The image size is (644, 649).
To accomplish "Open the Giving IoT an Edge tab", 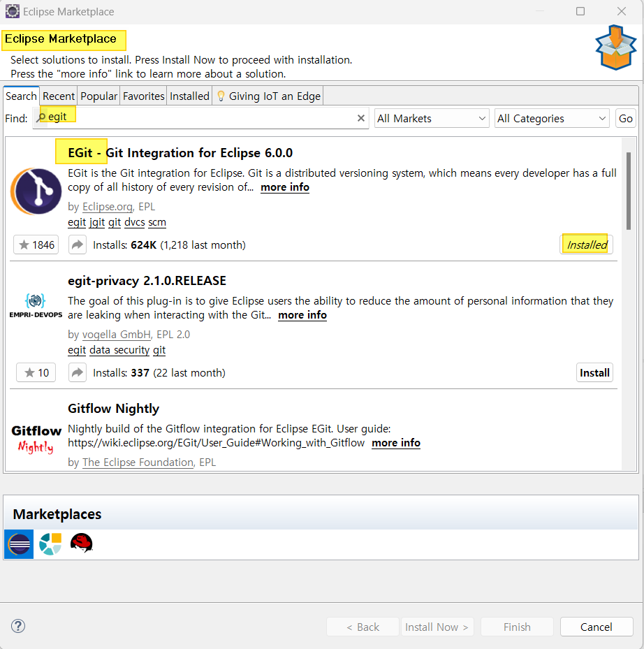I will 268,96.
